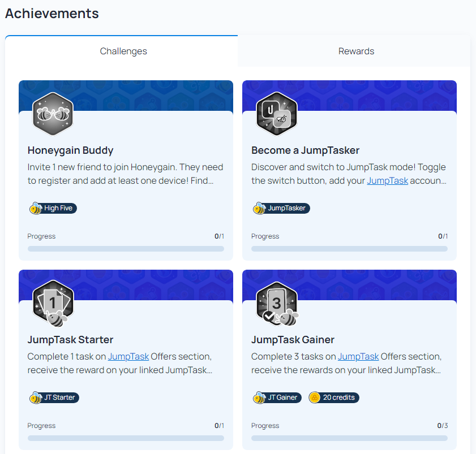Click the 20 credits reward chip
The width and height of the screenshot is (476, 454).
(333, 397)
